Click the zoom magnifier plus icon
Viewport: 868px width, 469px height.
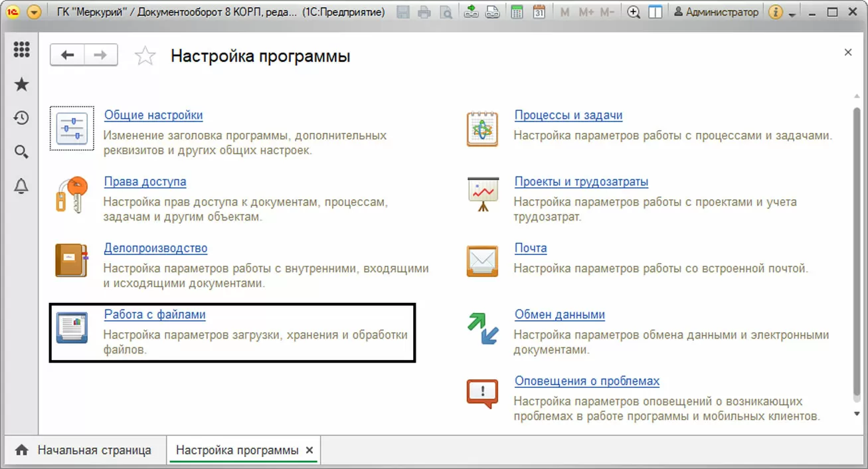tap(634, 12)
